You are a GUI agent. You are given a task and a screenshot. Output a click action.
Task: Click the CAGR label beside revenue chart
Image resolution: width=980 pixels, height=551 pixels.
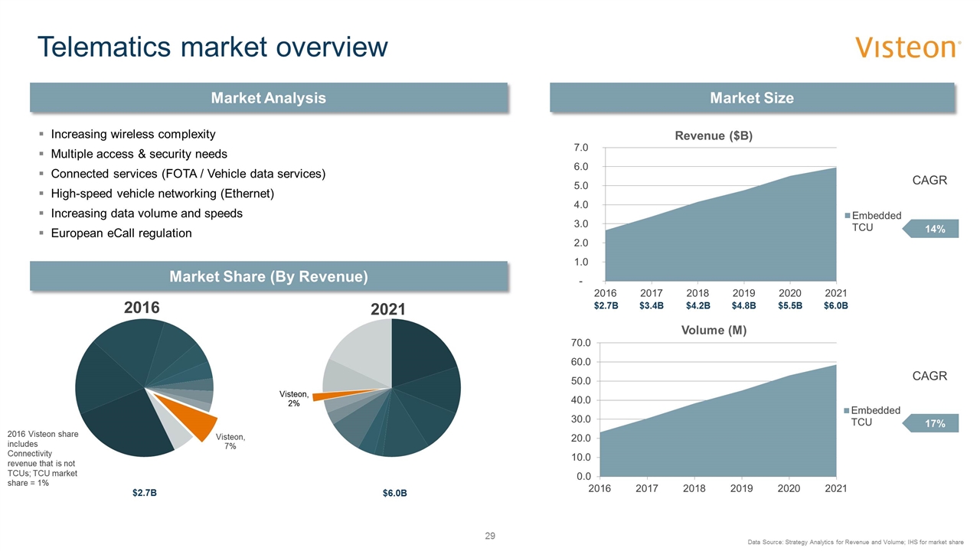(929, 181)
